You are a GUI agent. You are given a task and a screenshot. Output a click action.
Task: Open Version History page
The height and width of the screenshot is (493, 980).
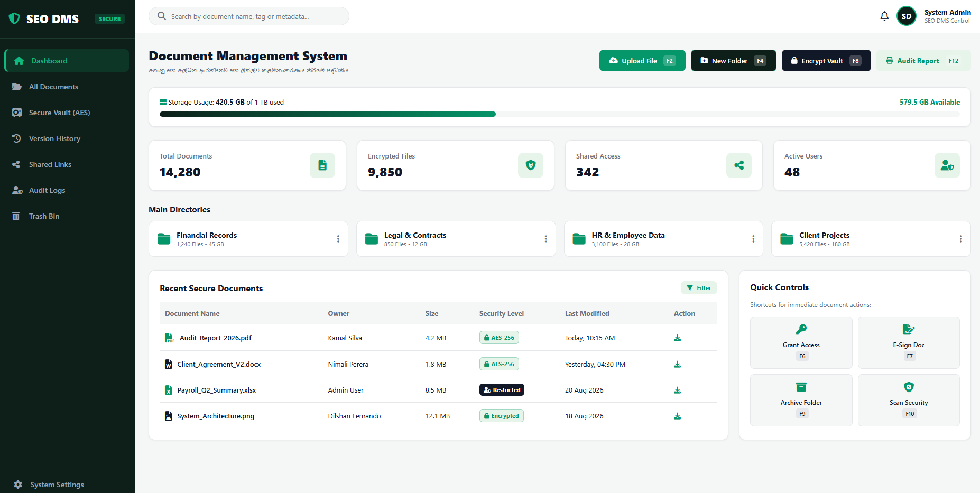[x=67, y=138]
